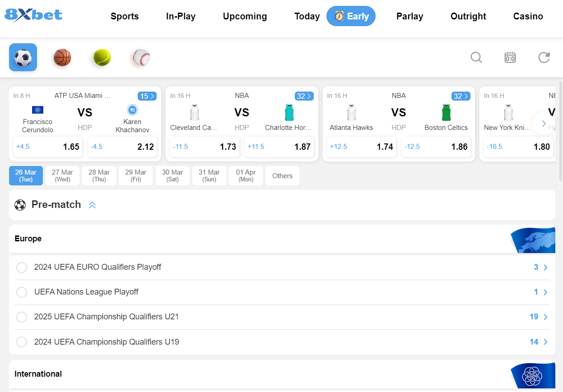Viewport: 563px width, 392px height.
Task: Select the baseball sport icon
Action: [x=141, y=57]
